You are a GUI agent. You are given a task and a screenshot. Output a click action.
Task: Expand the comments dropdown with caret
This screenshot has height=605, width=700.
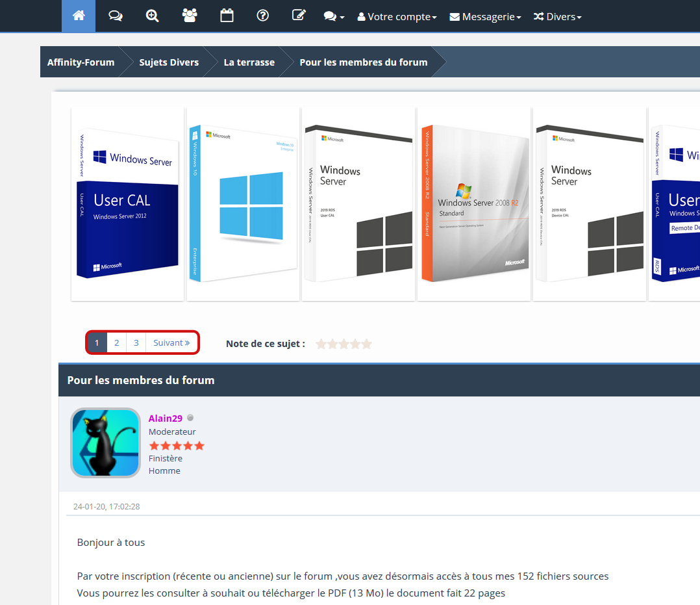click(334, 17)
